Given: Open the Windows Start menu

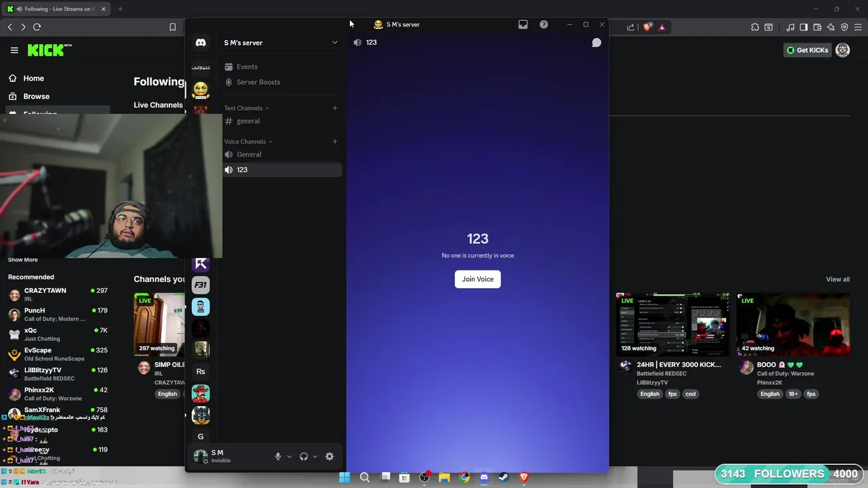Looking at the screenshot, I should [x=344, y=477].
